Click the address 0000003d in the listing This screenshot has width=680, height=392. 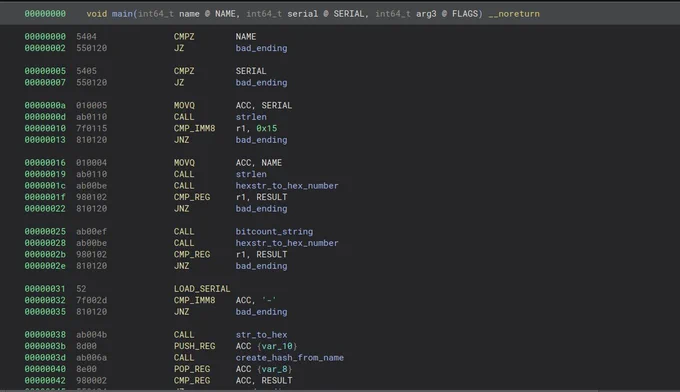(45, 358)
